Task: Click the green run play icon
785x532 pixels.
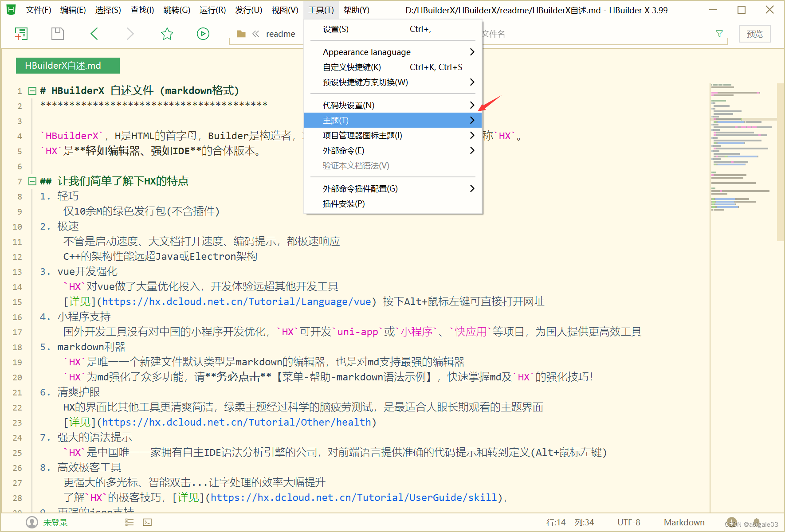Action: [203, 34]
